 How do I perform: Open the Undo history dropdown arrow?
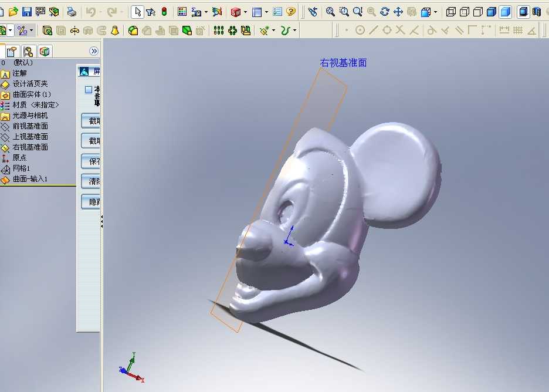point(100,12)
